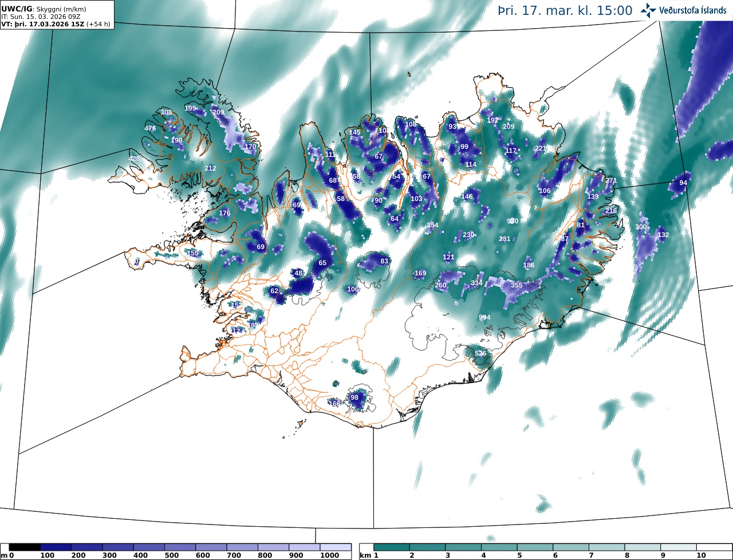The height and width of the screenshot is (560, 733).
Task: Click visibility value 169 on the map
Action: pos(420,273)
